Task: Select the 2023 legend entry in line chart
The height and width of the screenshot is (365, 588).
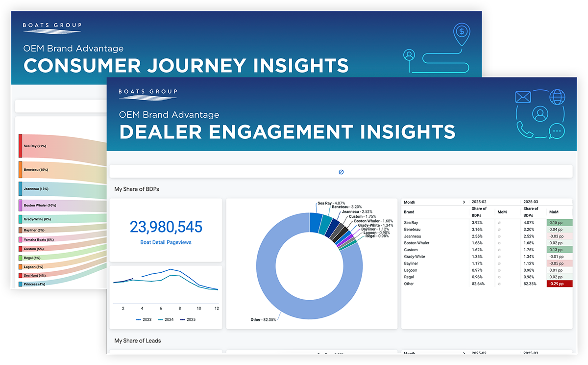Action: (x=144, y=319)
